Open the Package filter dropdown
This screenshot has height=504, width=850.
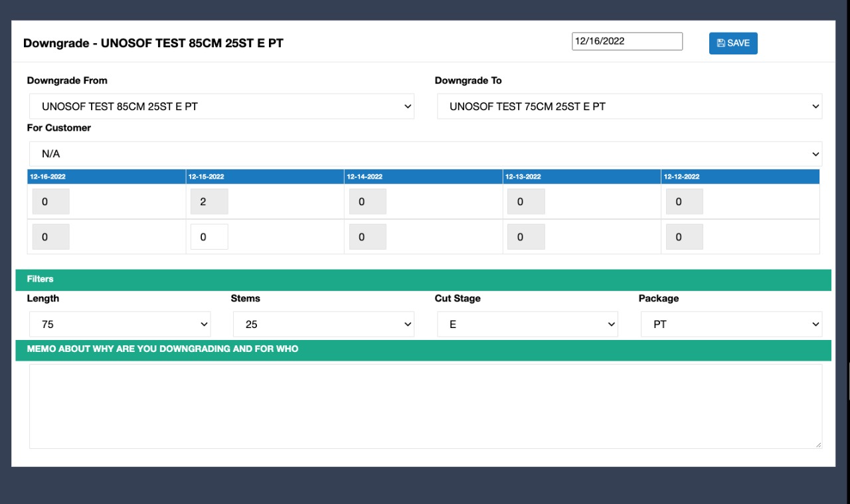[x=731, y=324]
